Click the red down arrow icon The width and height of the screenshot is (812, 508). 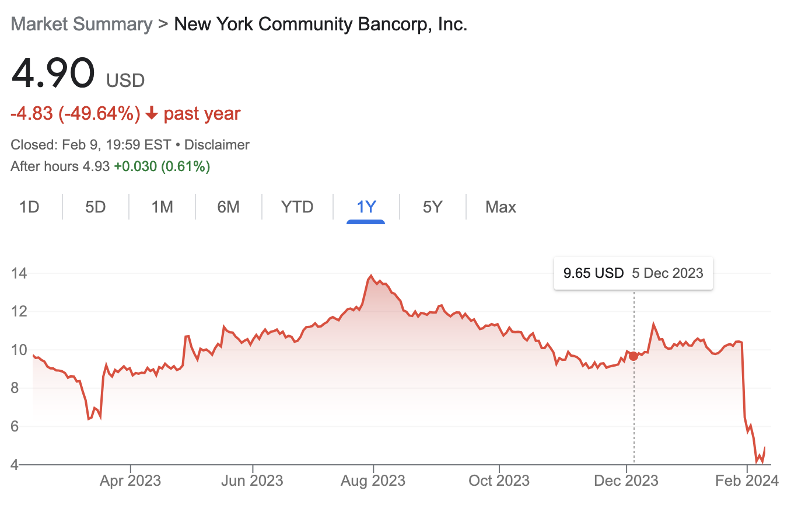[152, 113]
